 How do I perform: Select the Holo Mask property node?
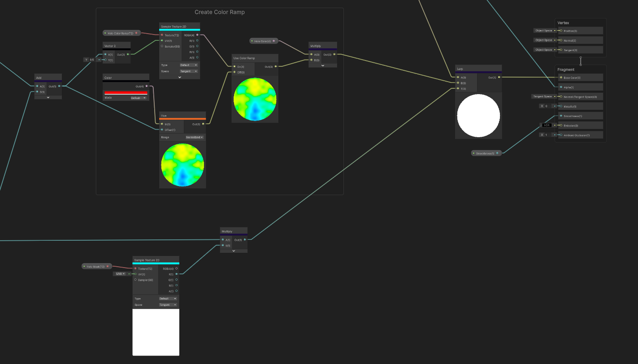click(x=96, y=266)
